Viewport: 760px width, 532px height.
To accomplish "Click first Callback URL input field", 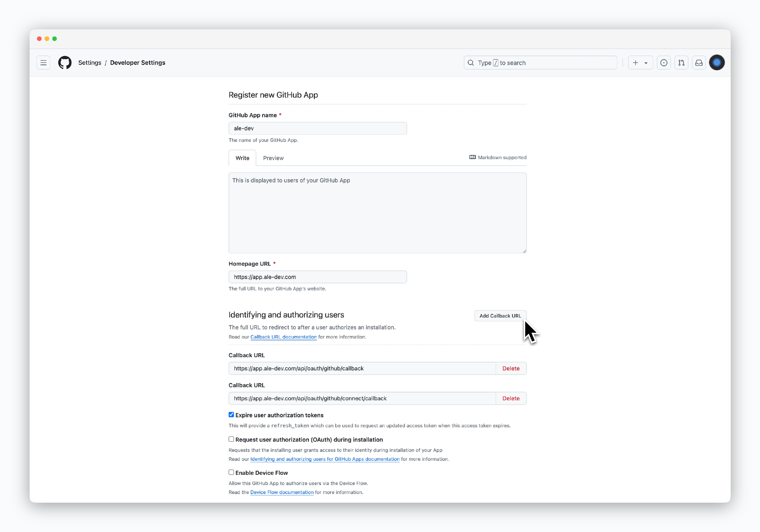I will (362, 368).
